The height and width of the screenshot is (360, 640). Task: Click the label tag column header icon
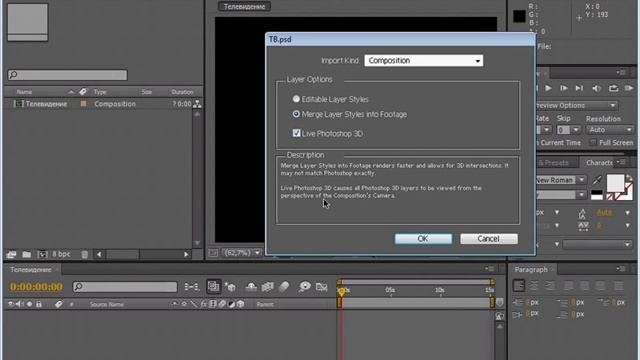point(58,304)
